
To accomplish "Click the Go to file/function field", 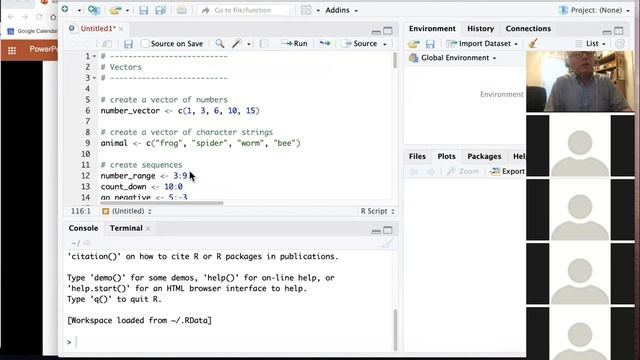I will [x=243, y=10].
